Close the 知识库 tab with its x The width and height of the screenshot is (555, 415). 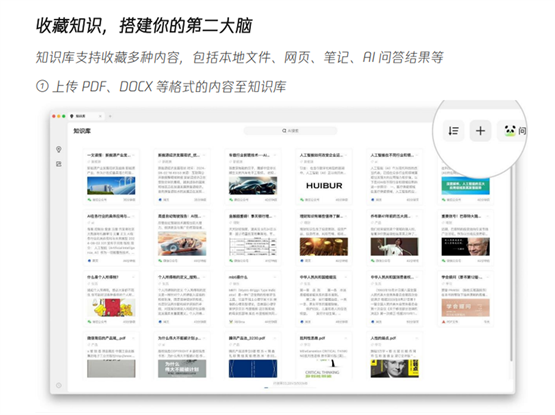[100, 116]
